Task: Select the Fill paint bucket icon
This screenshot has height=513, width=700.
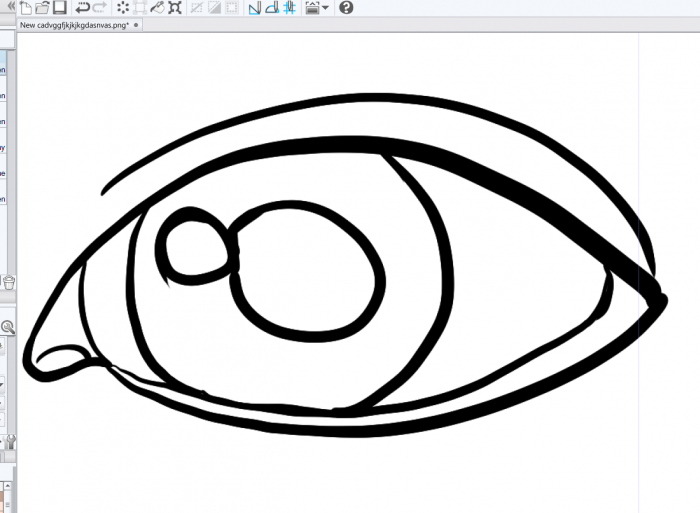Action: click(x=157, y=8)
